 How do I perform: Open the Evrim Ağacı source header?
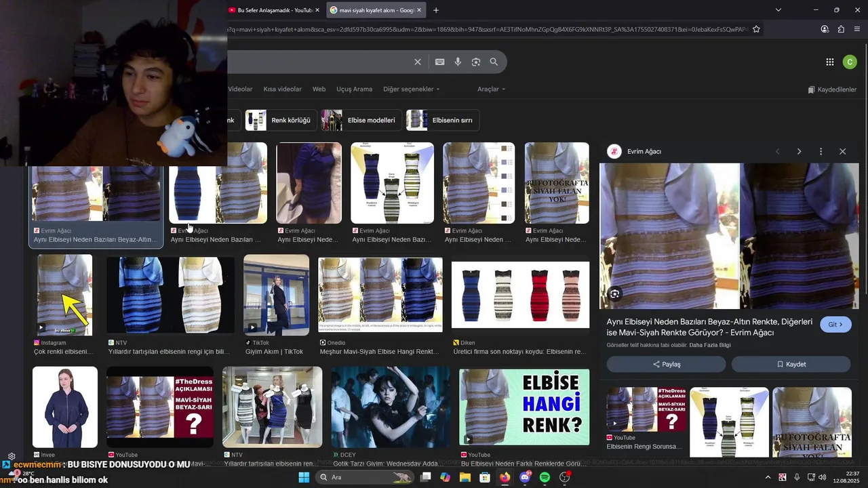point(634,151)
